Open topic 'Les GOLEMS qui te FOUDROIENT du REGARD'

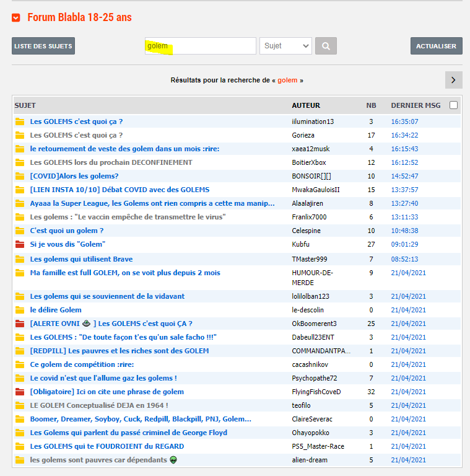107,446
